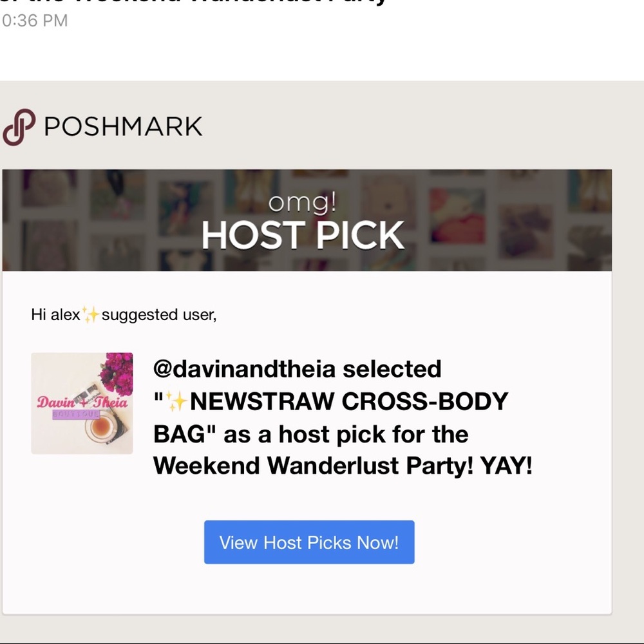The image size is (644, 644).
Task: Click the 'Davin + Theia' script logo text
Action: tap(81, 402)
